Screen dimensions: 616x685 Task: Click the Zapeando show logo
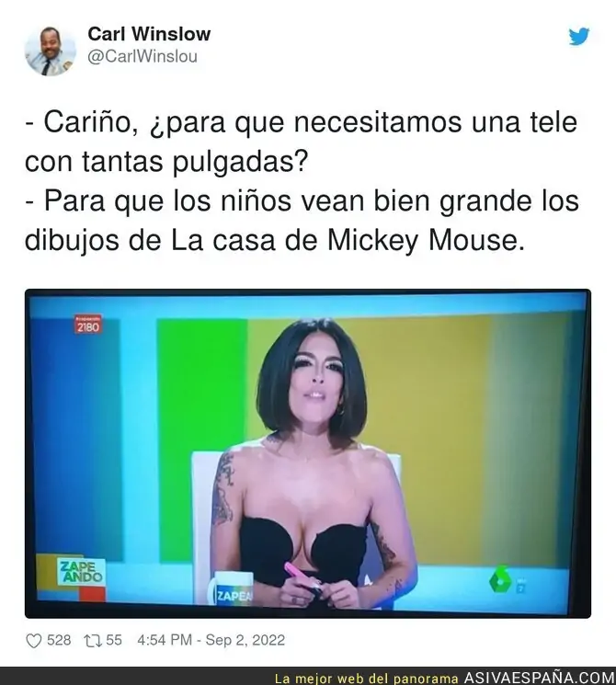[x=82, y=571]
